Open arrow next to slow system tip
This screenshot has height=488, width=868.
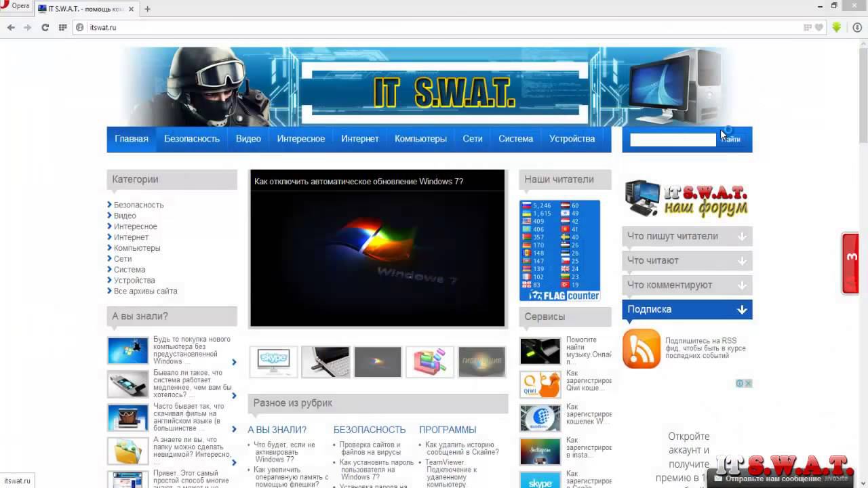(x=234, y=395)
